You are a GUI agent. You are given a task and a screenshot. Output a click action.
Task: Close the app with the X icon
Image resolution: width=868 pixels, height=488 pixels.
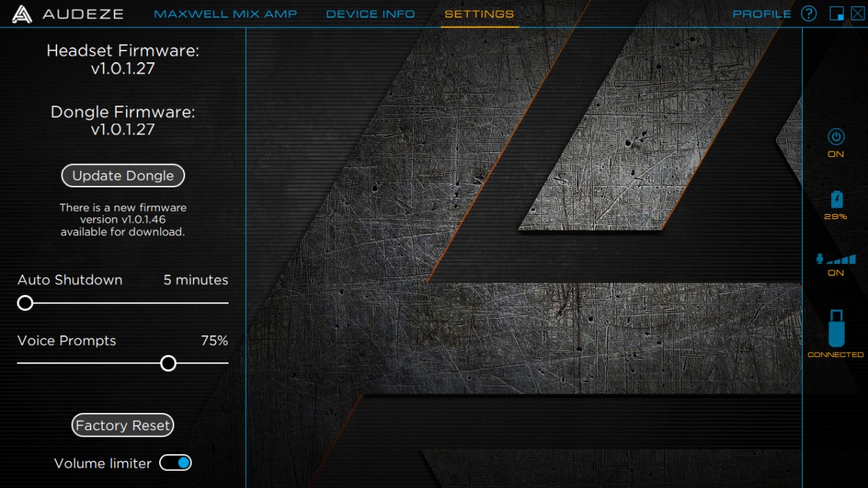(856, 14)
